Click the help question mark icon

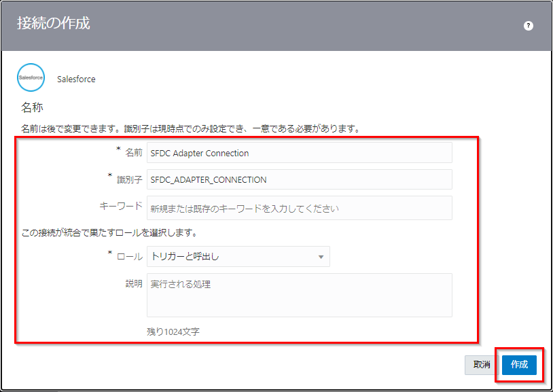pyautogui.click(x=529, y=26)
